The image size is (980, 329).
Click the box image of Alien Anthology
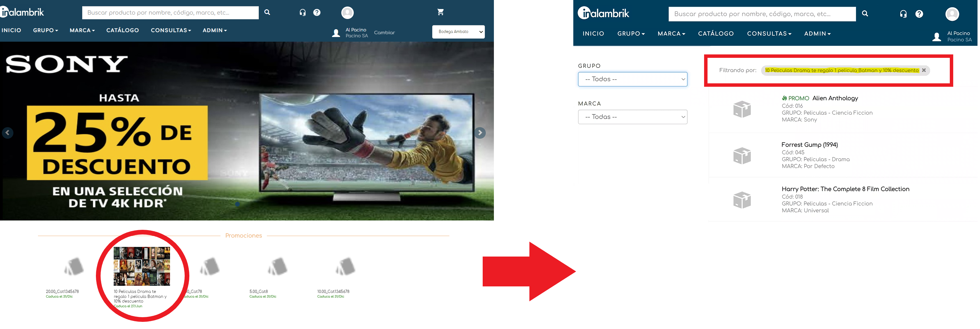742,109
